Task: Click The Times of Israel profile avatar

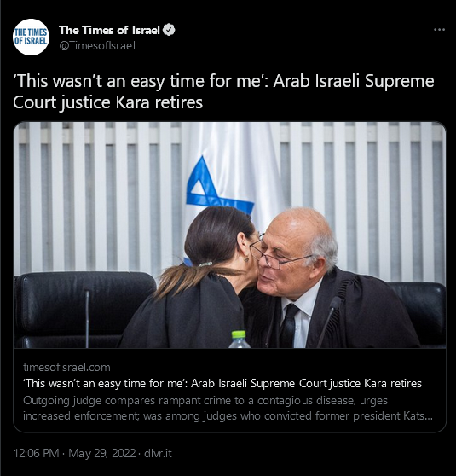Action: [31, 37]
